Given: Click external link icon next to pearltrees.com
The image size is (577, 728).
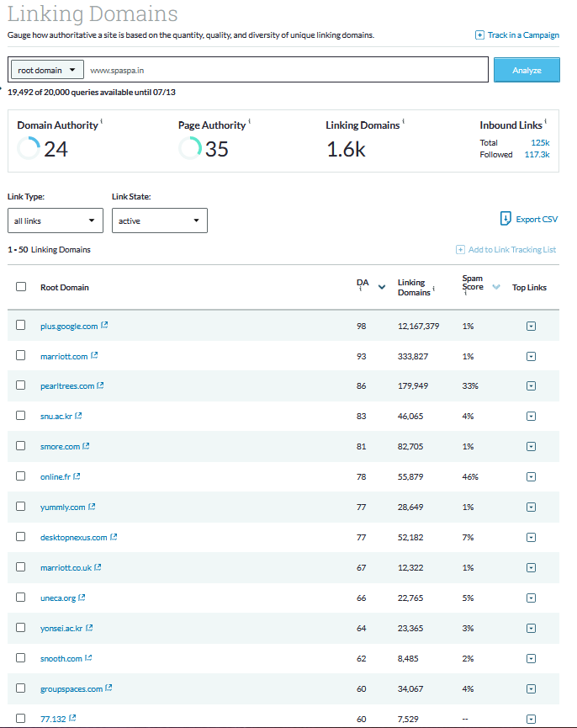Looking at the screenshot, I should tap(101, 386).
